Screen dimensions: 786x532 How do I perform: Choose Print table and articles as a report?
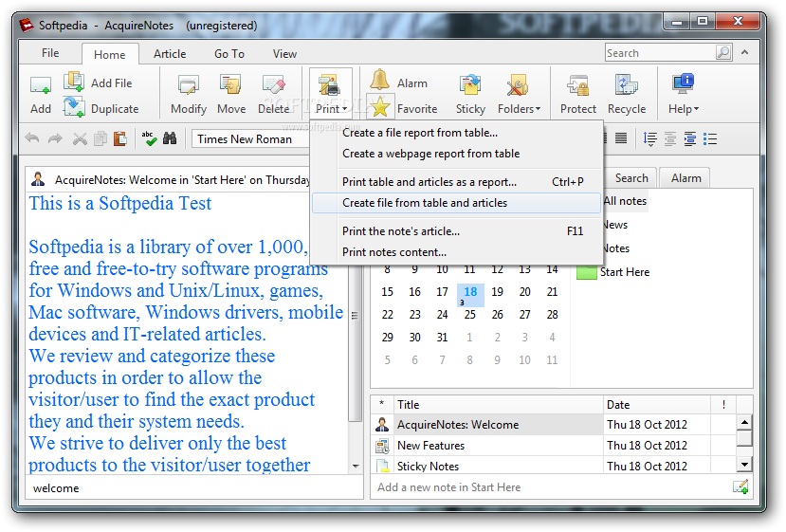point(456,182)
